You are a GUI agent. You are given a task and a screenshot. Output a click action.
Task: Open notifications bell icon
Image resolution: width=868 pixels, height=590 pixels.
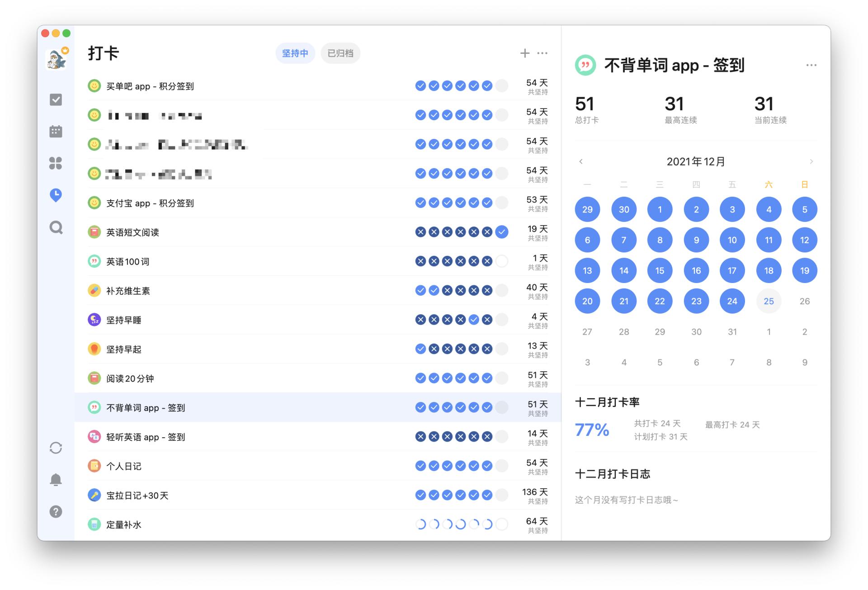pyautogui.click(x=56, y=479)
